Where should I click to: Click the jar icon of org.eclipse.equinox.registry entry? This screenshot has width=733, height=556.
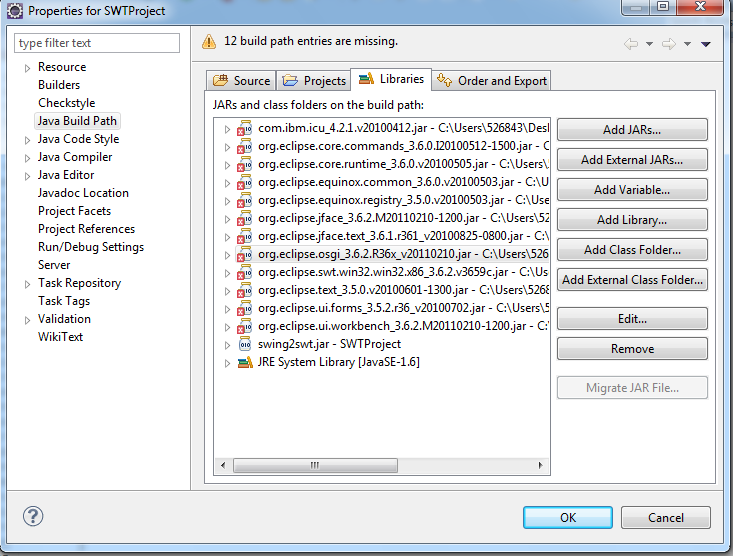244,200
